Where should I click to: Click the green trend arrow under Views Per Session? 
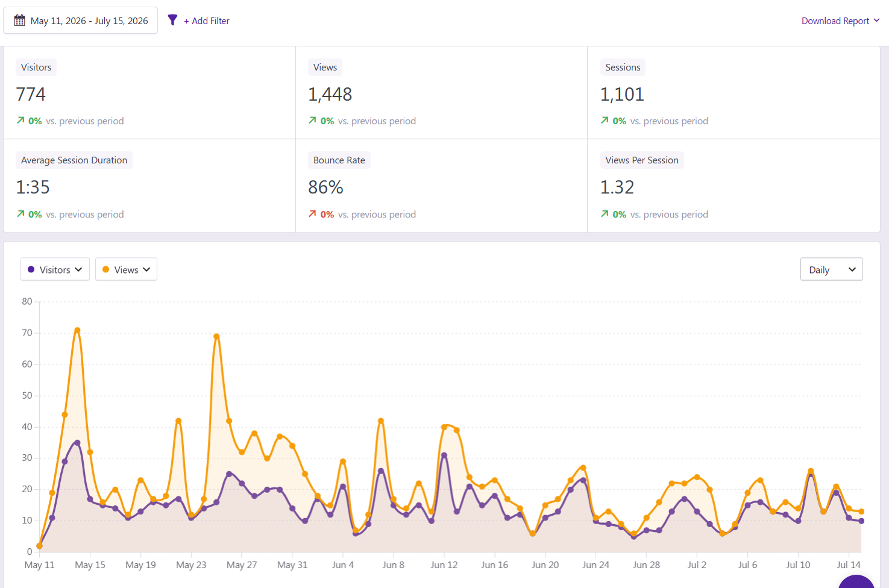click(605, 214)
